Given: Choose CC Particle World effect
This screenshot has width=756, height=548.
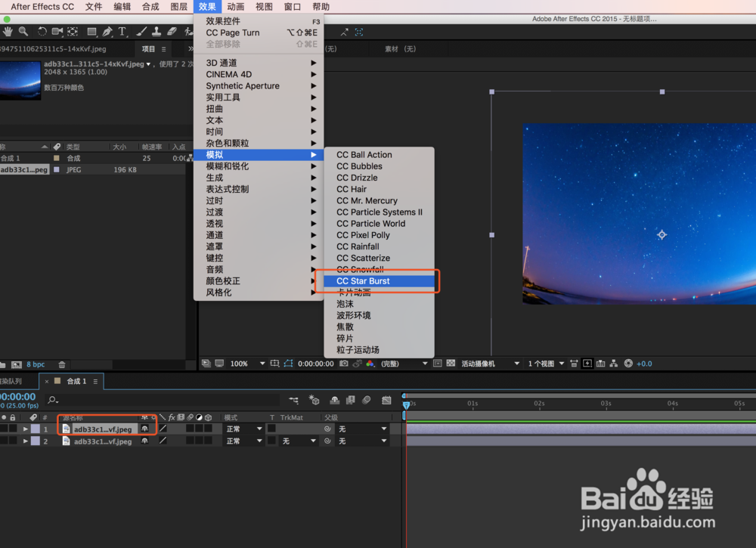Looking at the screenshot, I should coord(379,224).
